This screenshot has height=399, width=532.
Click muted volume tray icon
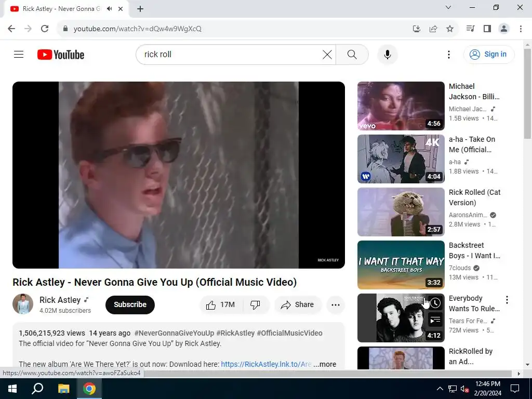pos(465,389)
